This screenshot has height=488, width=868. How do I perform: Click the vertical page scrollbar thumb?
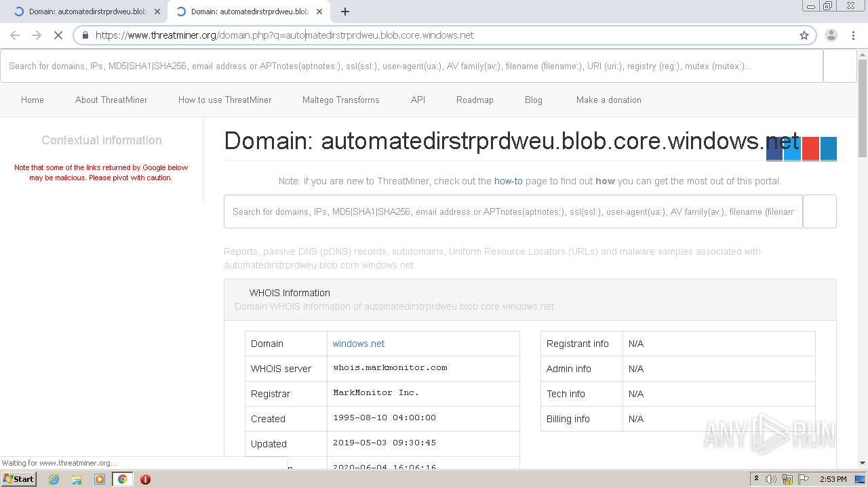[863, 108]
